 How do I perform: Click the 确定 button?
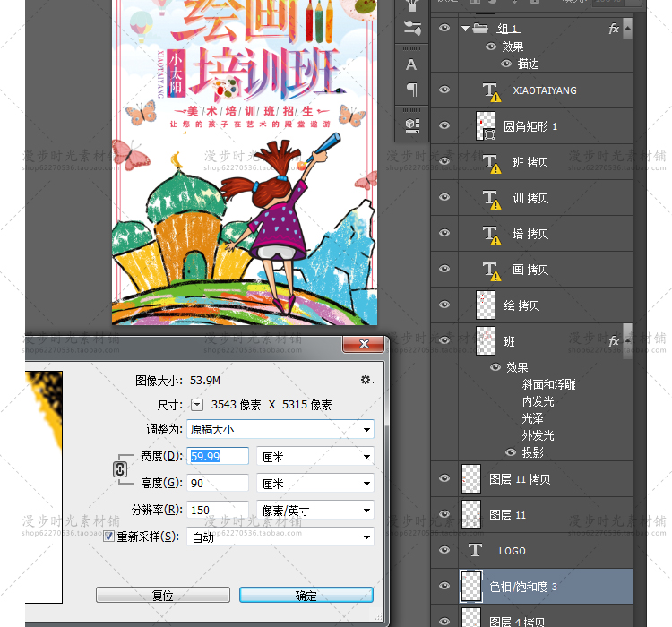306,595
